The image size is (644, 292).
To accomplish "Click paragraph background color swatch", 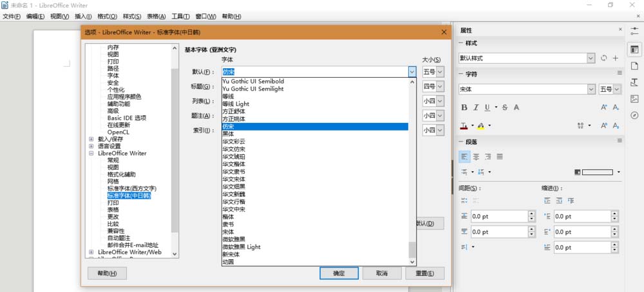I will click(x=597, y=172).
